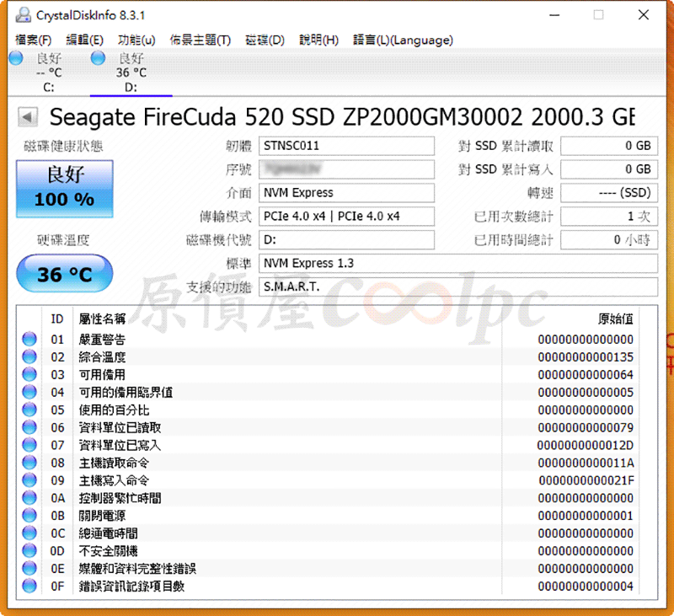Viewport: 674px width, 616px height.
Task: Click status orb for attribute 01 嚴重警告
Action: coord(29,339)
